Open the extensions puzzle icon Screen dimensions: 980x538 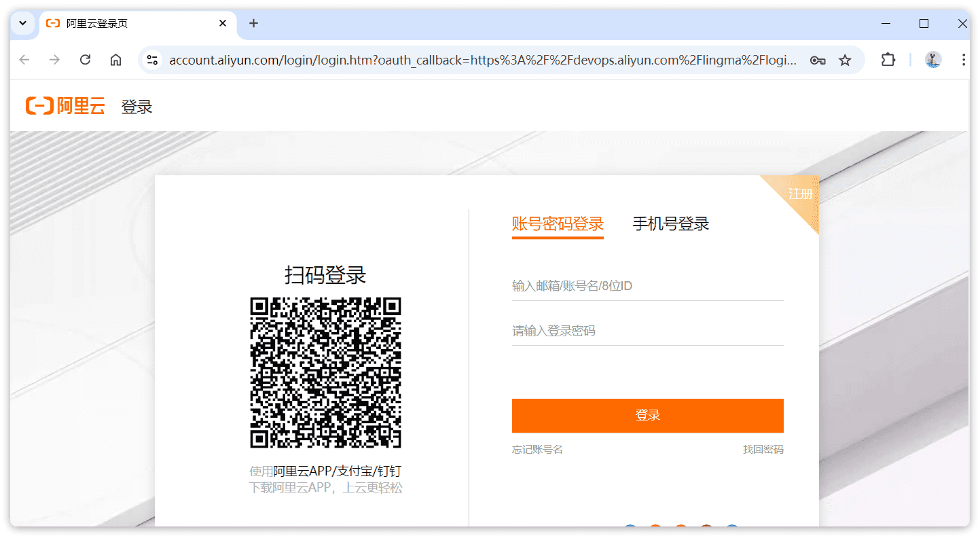coord(888,60)
